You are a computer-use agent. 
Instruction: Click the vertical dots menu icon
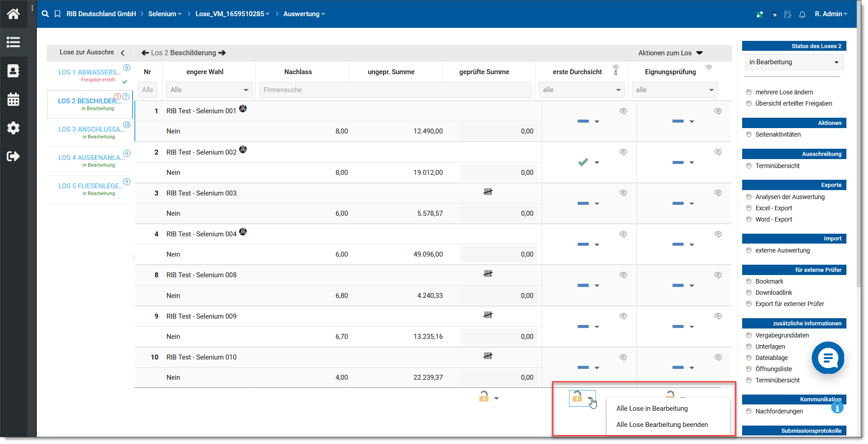pos(32,8)
